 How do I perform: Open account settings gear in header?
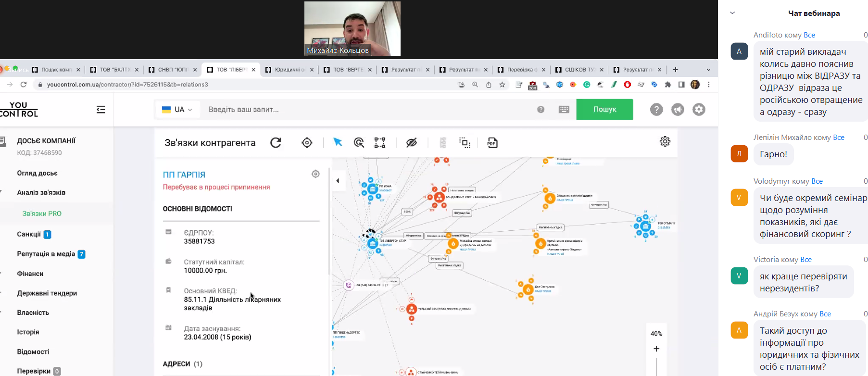(x=699, y=110)
